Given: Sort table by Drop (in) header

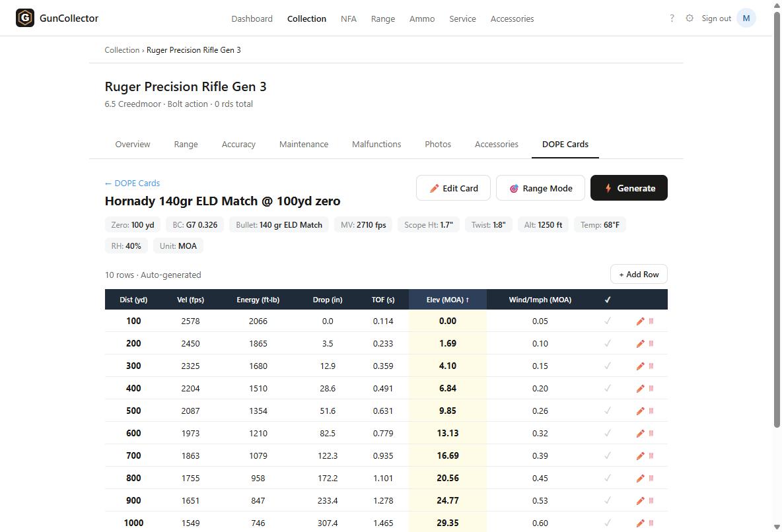Looking at the screenshot, I should [328, 300].
